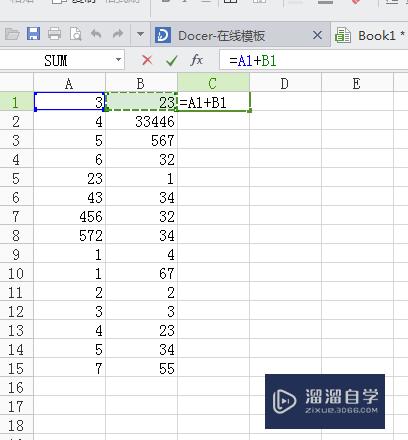Click cell B5 containing 1
The height and width of the screenshot is (440, 408).
pyautogui.click(x=141, y=177)
